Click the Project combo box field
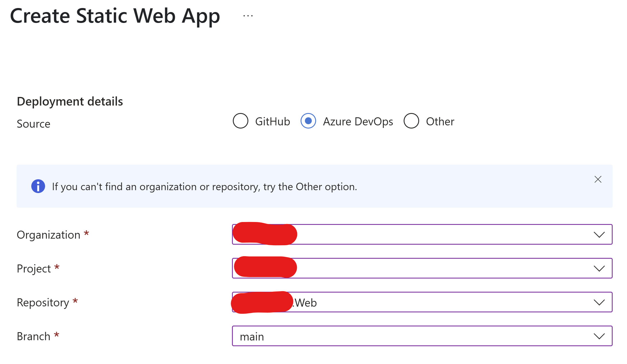 422,268
